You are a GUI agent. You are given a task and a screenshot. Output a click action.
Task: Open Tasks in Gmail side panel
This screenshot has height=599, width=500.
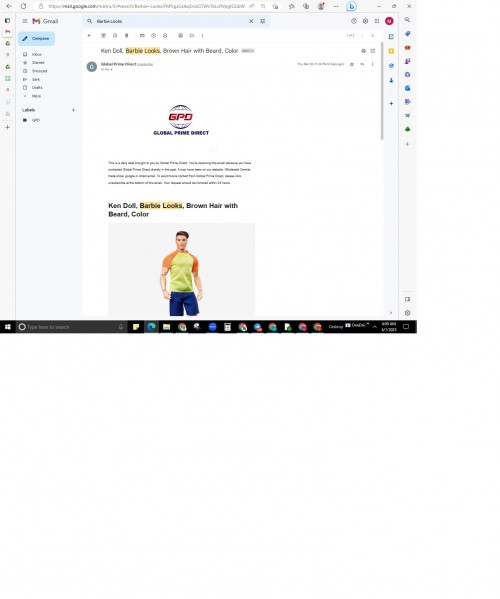(391, 66)
